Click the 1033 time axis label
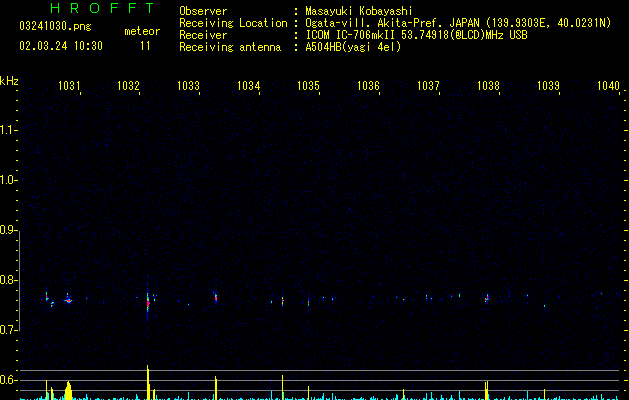Viewport: 629px width, 400px height. 188,85
